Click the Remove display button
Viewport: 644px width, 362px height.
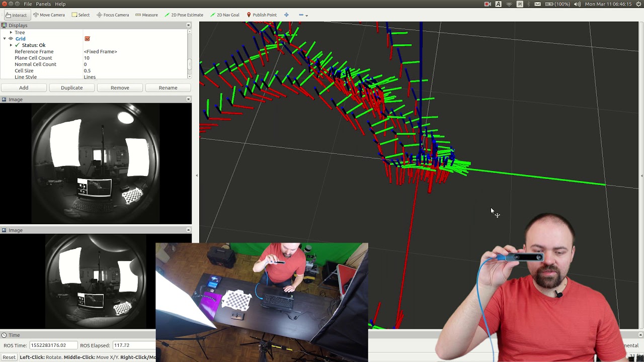click(x=120, y=87)
